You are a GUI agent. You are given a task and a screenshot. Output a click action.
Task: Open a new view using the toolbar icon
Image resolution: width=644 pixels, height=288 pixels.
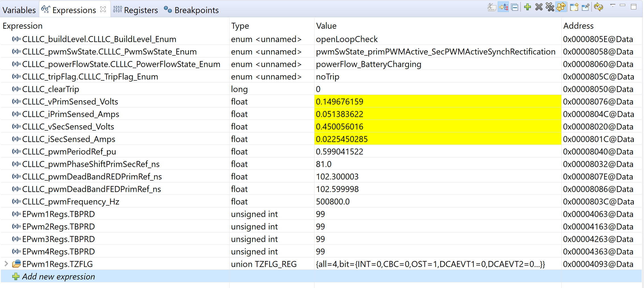[574, 7]
